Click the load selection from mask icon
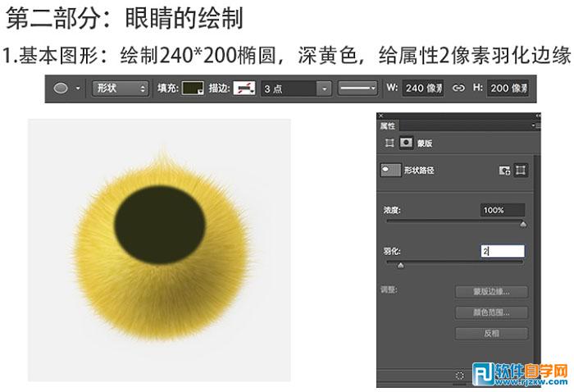This screenshot has height=392, width=574. [x=460, y=375]
